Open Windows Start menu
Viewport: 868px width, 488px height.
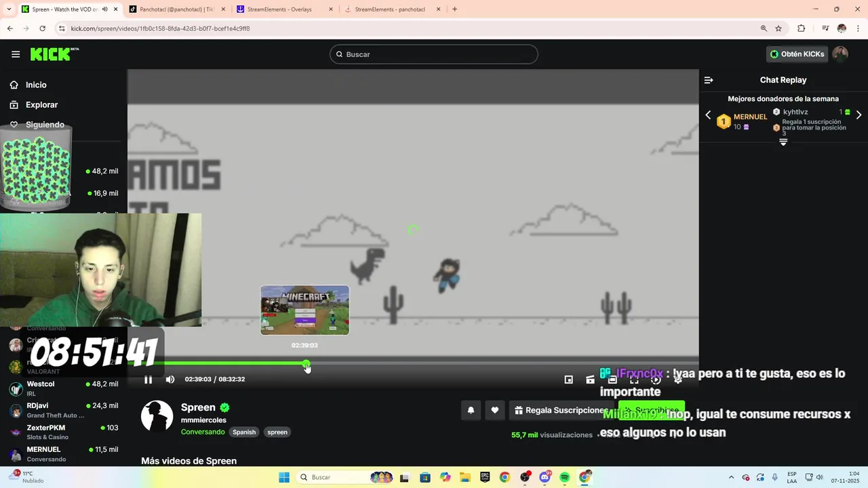point(284,477)
